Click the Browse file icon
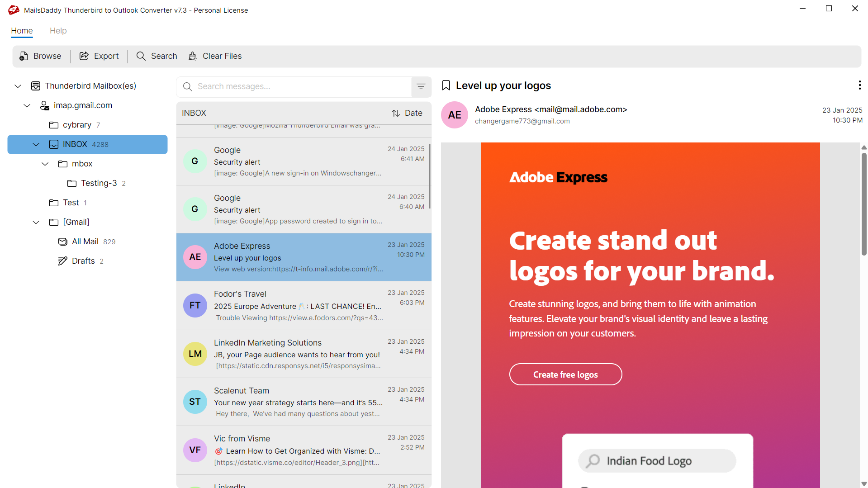The image size is (868, 488). tap(24, 56)
